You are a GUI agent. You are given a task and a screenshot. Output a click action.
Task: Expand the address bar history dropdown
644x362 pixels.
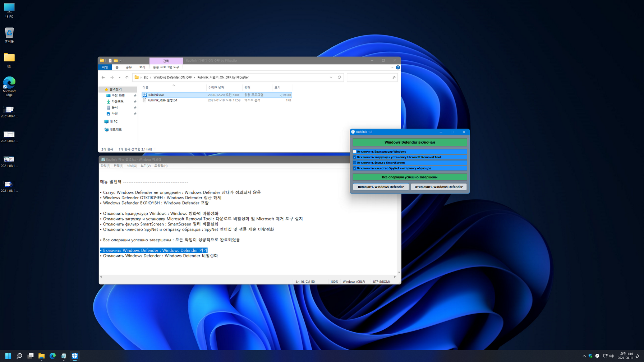[x=331, y=77]
